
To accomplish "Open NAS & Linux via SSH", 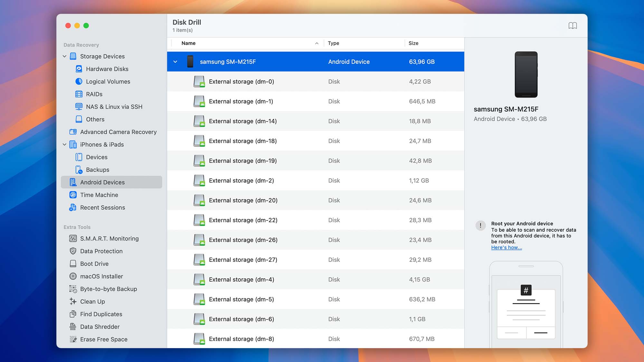I will coord(111,107).
